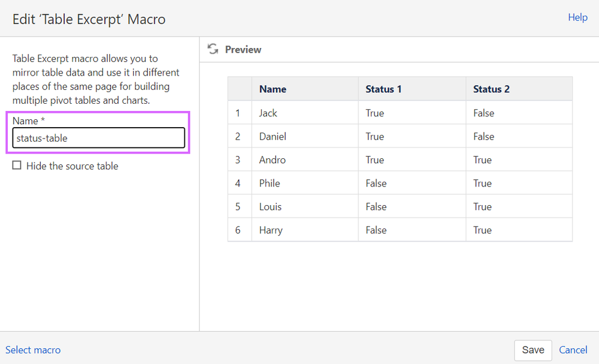Click the Harry name cell

point(271,230)
